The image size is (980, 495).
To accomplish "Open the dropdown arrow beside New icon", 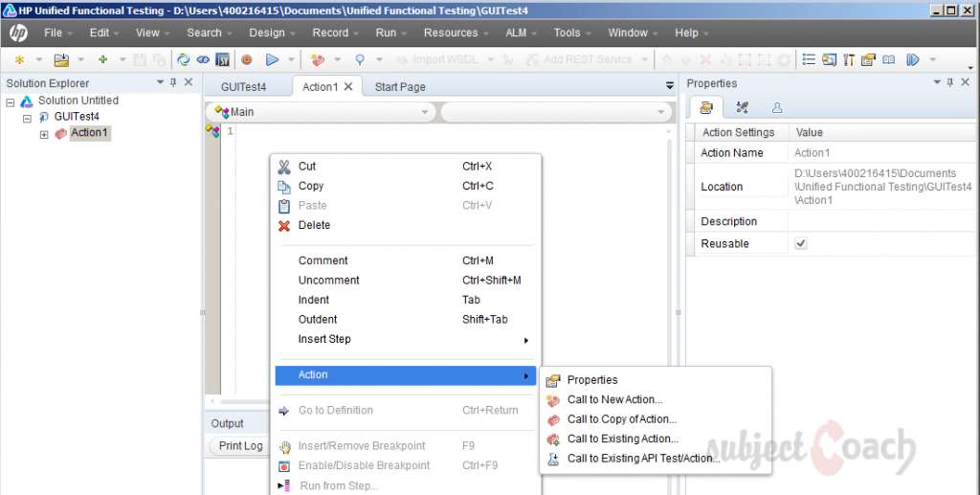I will click(38, 60).
